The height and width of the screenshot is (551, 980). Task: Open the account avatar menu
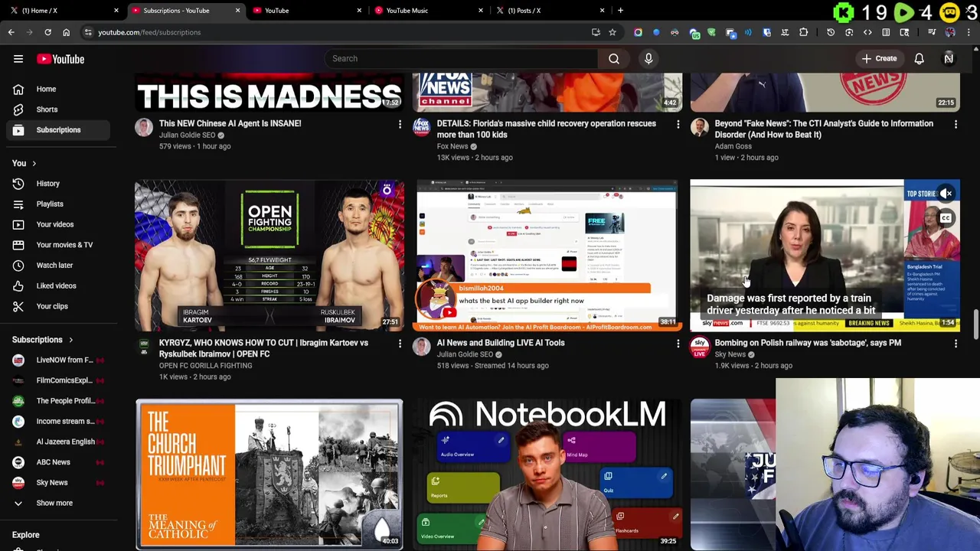(x=949, y=58)
